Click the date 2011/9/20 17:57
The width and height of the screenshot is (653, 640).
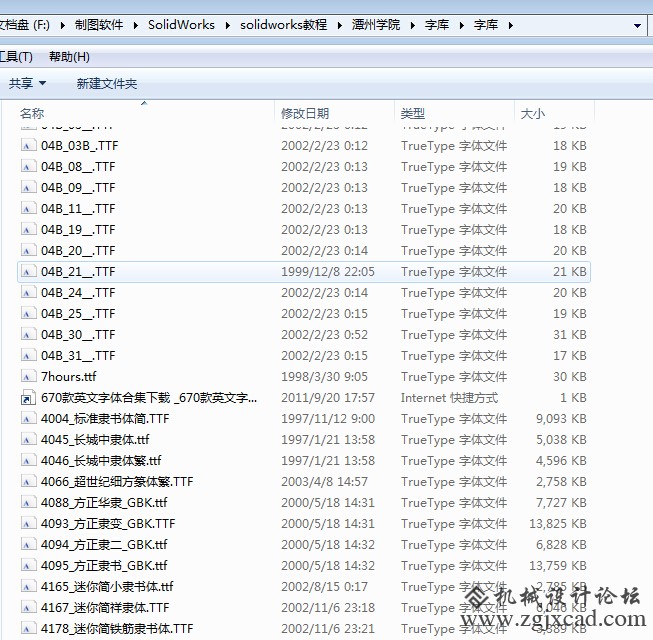(328, 398)
